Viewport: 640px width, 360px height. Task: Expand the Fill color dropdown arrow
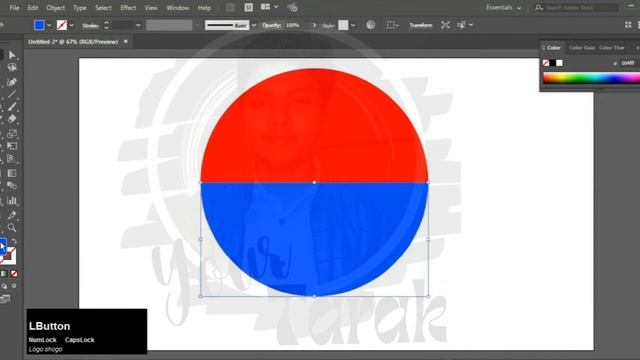coord(49,25)
